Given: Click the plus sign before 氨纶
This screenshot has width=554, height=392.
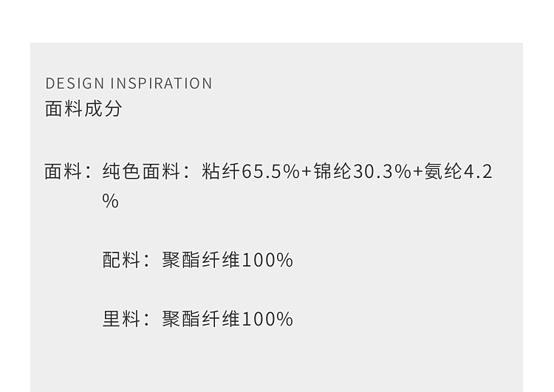Looking at the screenshot, I should pos(418,172).
